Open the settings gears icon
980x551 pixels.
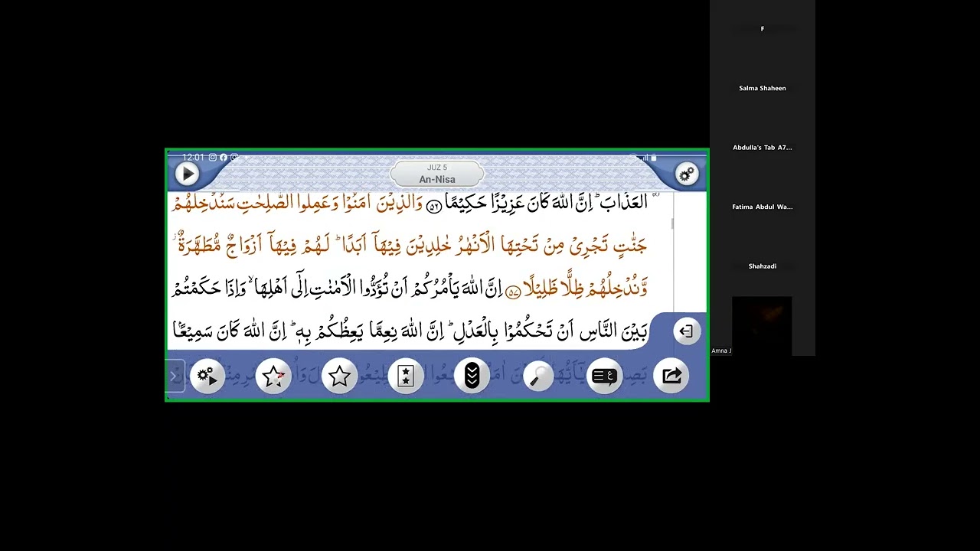point(687,174)
